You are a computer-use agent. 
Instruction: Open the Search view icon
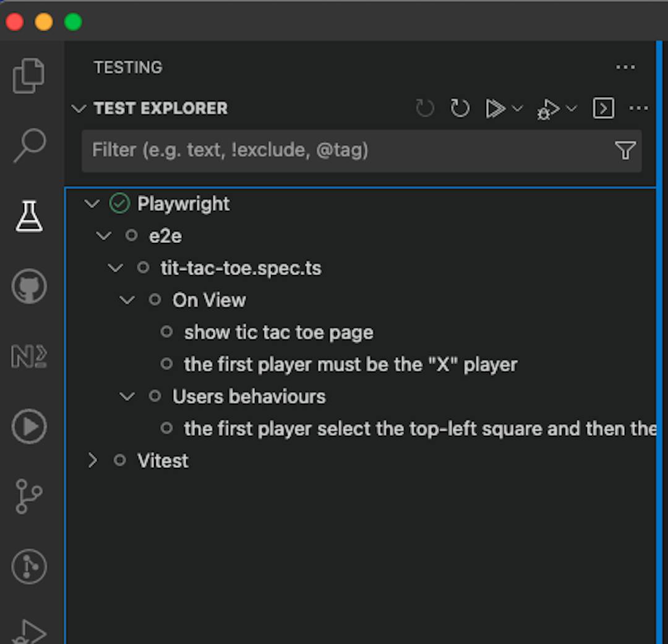(29, 146)
